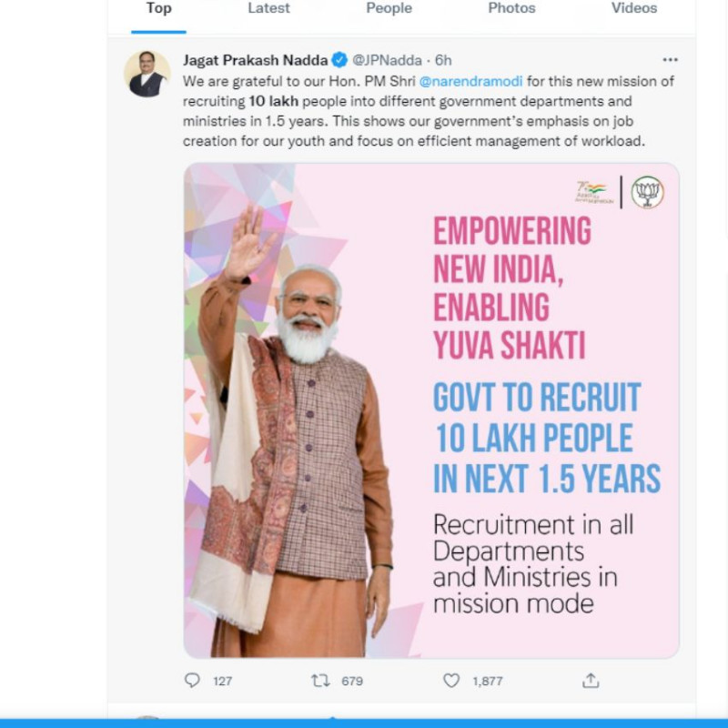Click the blue verified badge
The image size is (728, 728).
(339, 60)
